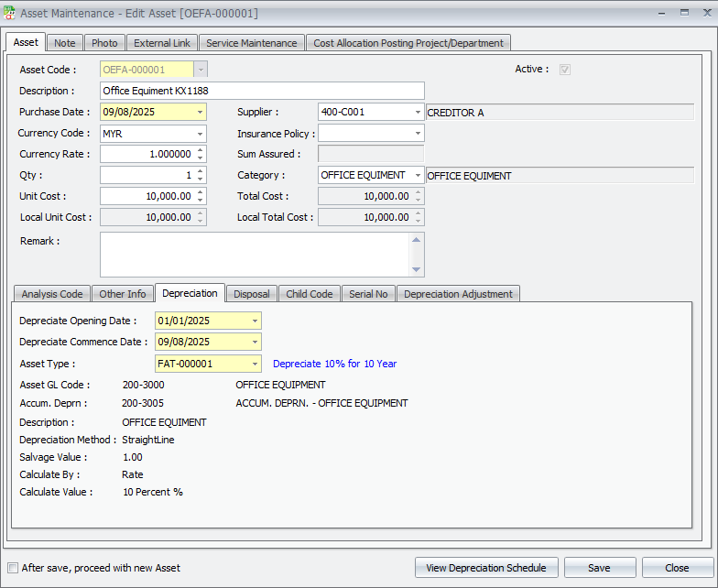Minimize the Asset Maintenance window
The image size is (718, 588).
click(661, 13)
